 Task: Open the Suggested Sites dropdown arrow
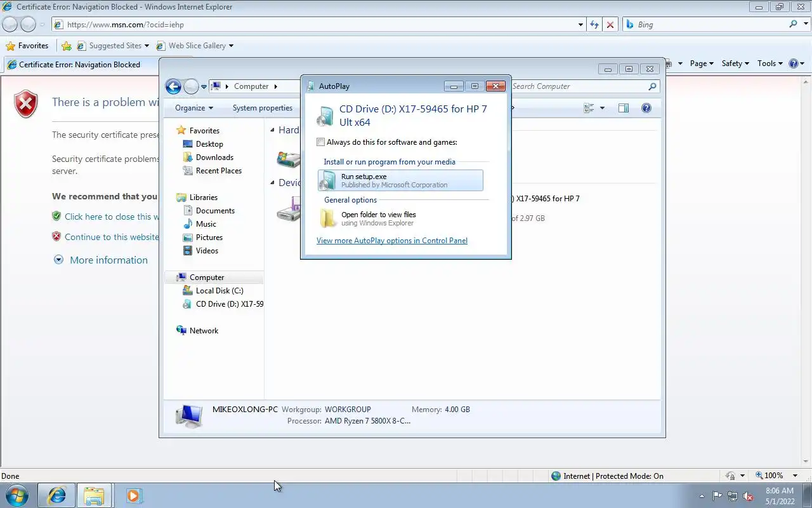click(x=147, y=46)
